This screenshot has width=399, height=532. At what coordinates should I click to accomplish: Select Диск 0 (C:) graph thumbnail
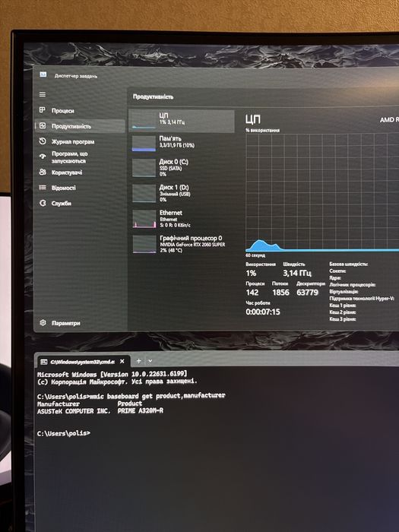pyautogui.click(x=144, y=168)
